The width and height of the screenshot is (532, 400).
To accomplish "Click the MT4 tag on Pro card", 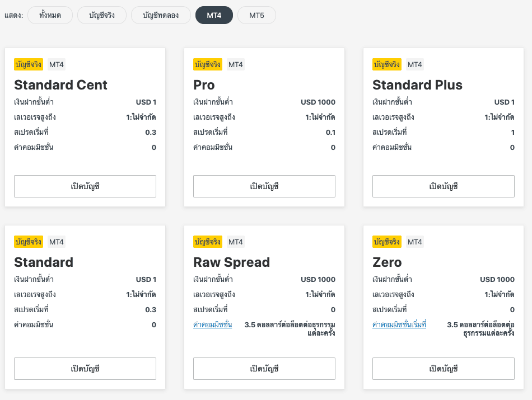I will (236, 64).
